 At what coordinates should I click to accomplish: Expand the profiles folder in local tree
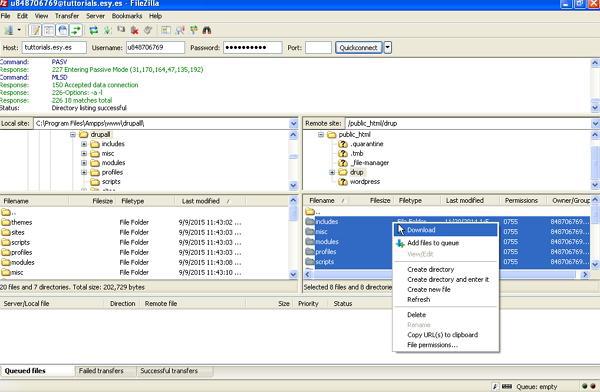(84, 172)
